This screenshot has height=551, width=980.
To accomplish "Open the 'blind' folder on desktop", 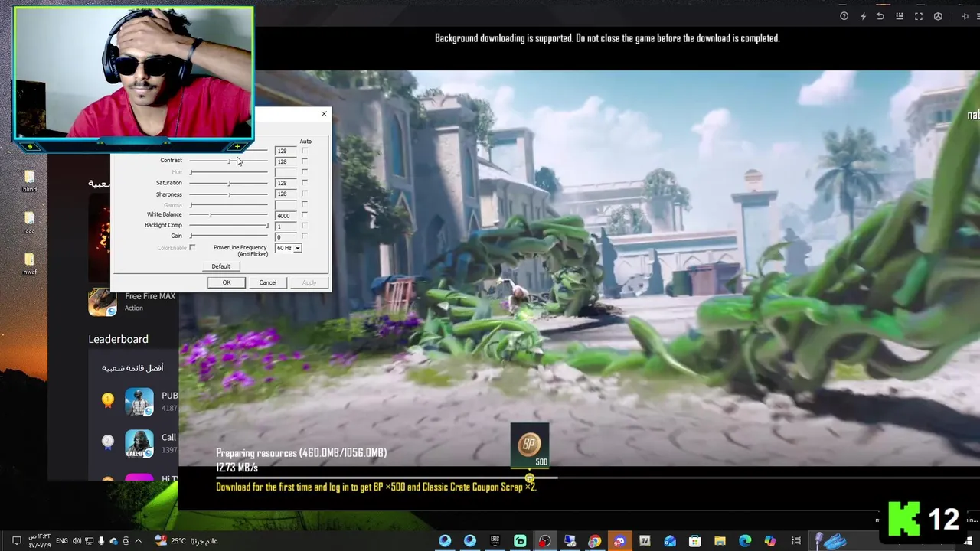I will pos(29,181).
